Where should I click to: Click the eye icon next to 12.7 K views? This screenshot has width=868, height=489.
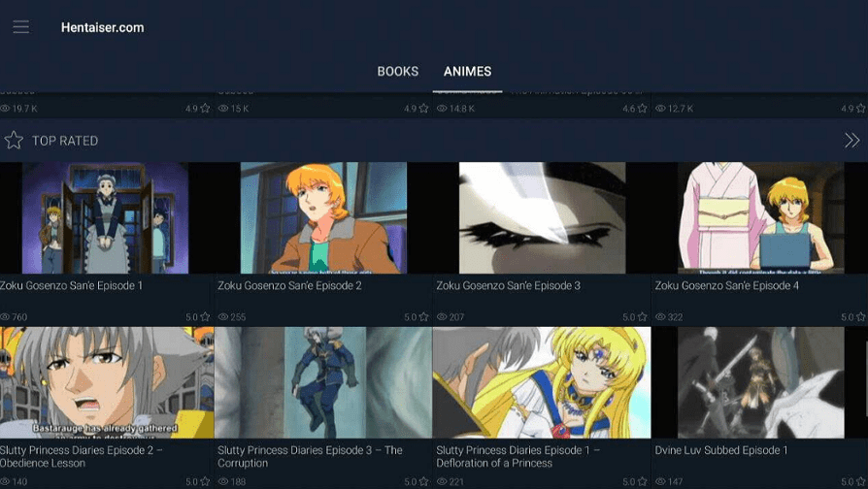[660, 109]
